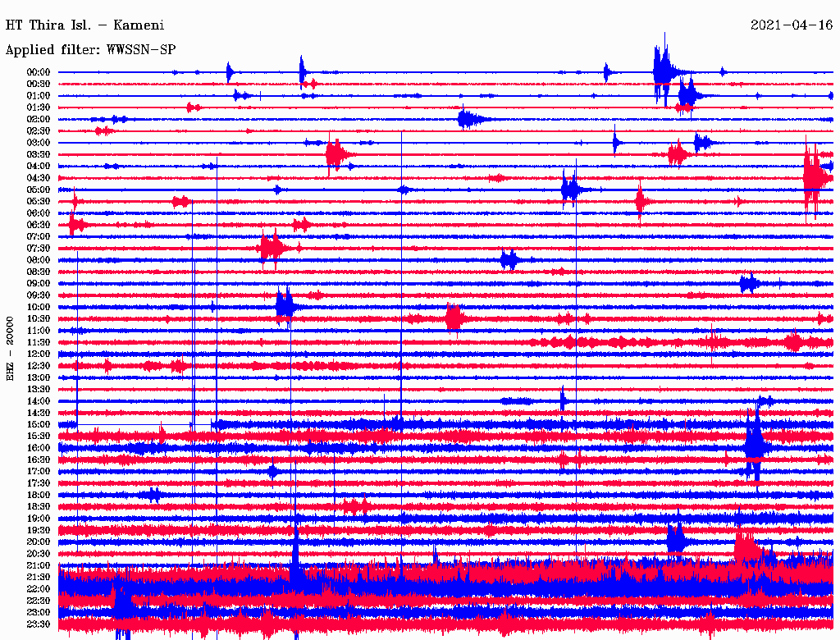Screen dimensions: 840x640
Task: Click the 08:30 time label
Action: (39, 272)
